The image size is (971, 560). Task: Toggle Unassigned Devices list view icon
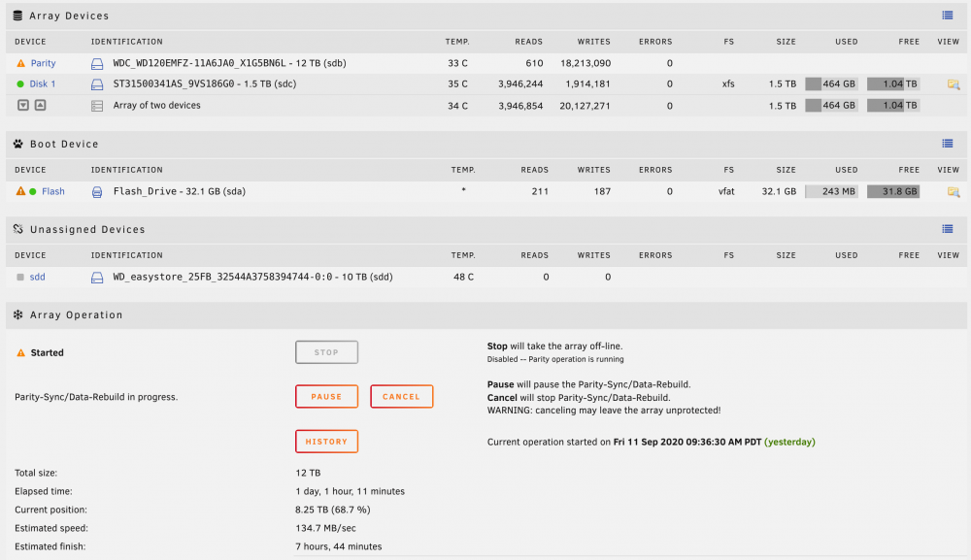948,229
